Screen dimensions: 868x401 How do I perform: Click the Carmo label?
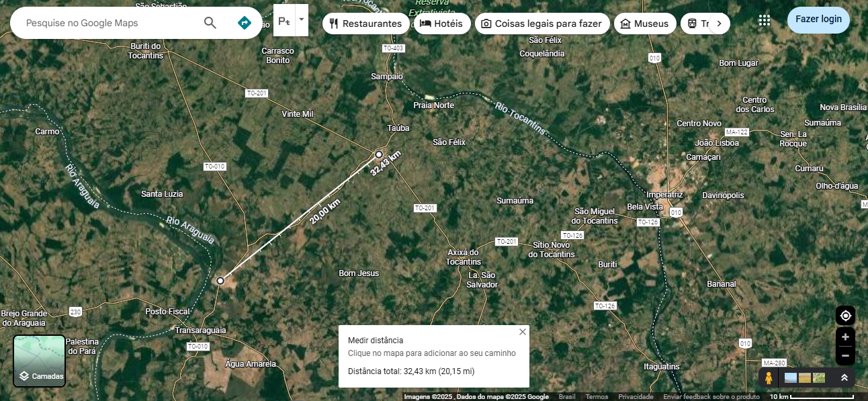[48, 132]
